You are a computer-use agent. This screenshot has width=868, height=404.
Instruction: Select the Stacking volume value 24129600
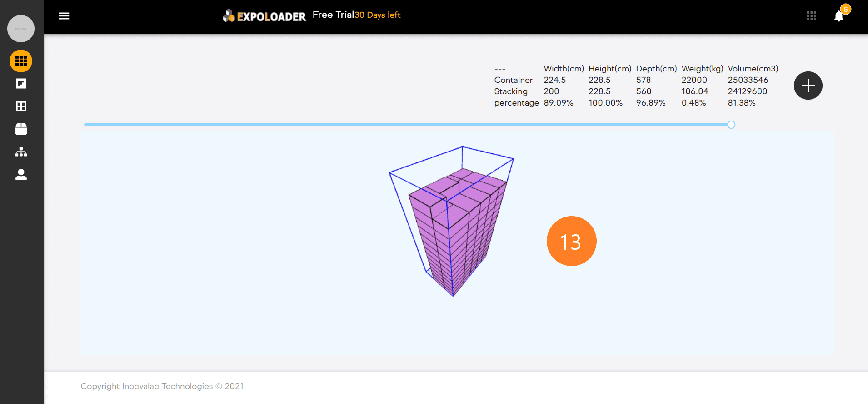tap(748, 91)
